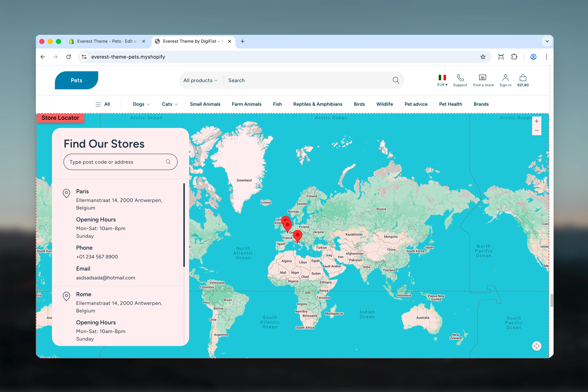
Task: Click the page vertical scrollbar
Action: tap(551, 300)
